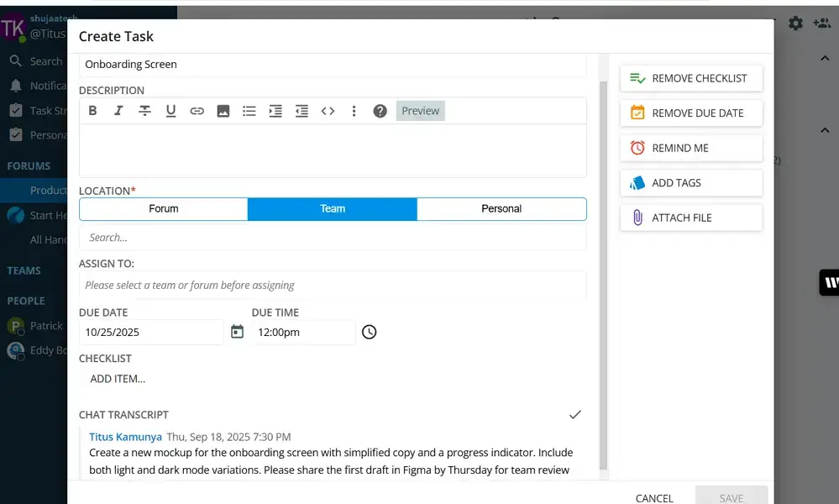Viewport: 839px width, 504px height.
Task: Insert a link using the link icon
Action: coord(197,111)
